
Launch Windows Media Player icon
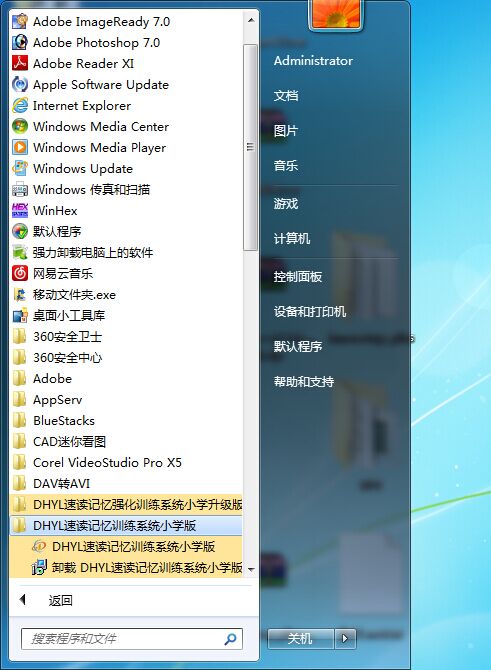[20, 147]
